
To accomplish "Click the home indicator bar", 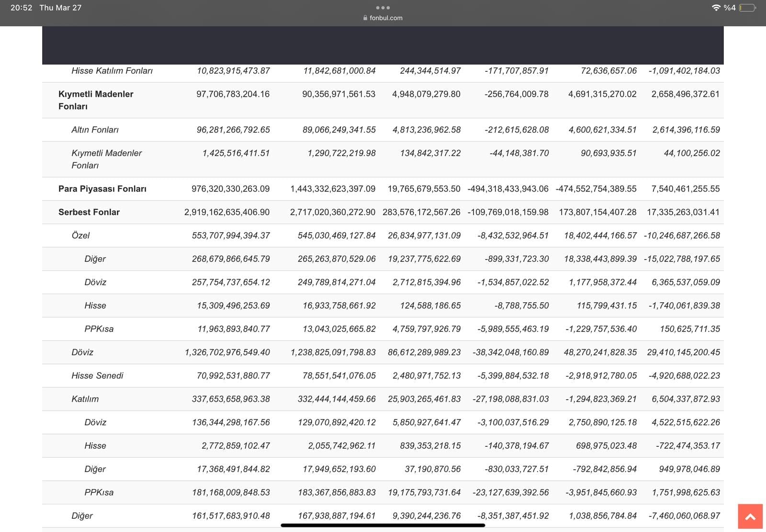I will [x=383, y=525].
